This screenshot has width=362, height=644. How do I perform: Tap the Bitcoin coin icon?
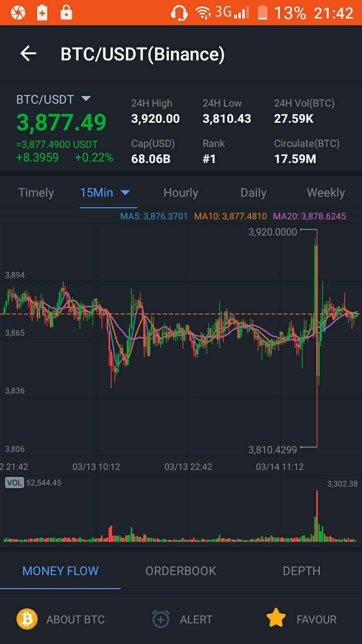(27, 619)
